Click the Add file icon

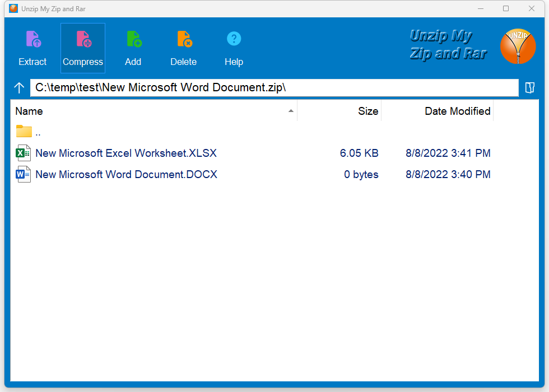click(x=134, y=39)
